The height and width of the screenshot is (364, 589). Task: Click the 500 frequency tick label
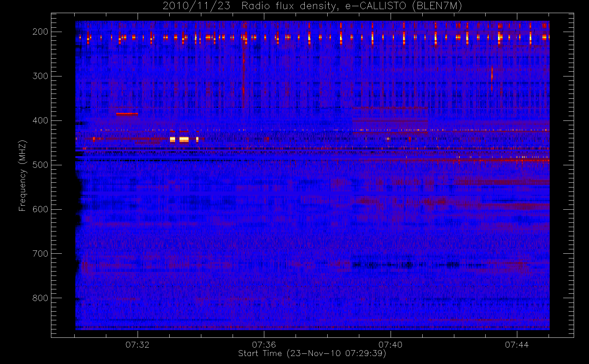pyautogui.click(x=40, y=165)
